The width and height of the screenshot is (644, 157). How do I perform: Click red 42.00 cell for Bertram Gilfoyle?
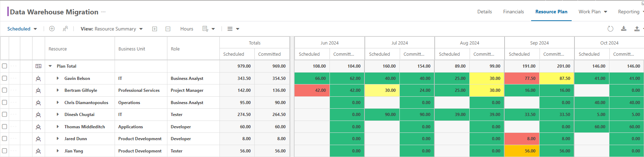312,90
